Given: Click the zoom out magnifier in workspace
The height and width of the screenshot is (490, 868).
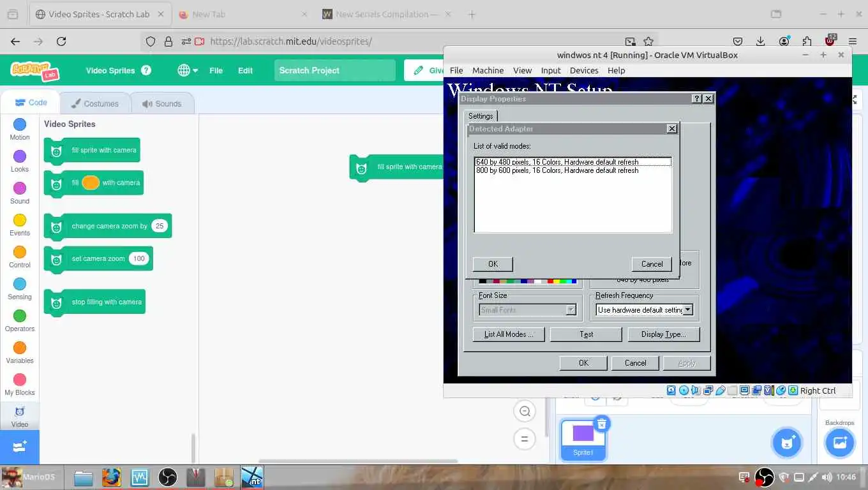Looking at the screenshot, I should click(x=525, y=412).
